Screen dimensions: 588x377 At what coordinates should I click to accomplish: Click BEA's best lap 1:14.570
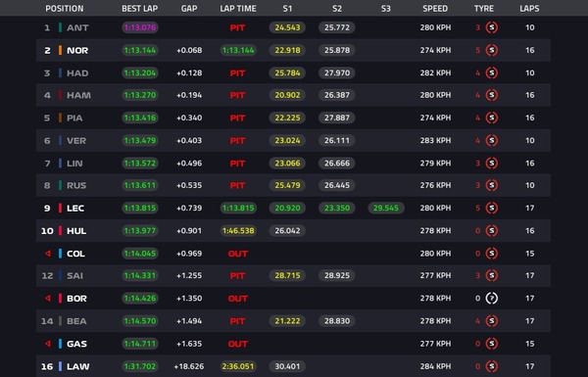[x=140, y=321]
